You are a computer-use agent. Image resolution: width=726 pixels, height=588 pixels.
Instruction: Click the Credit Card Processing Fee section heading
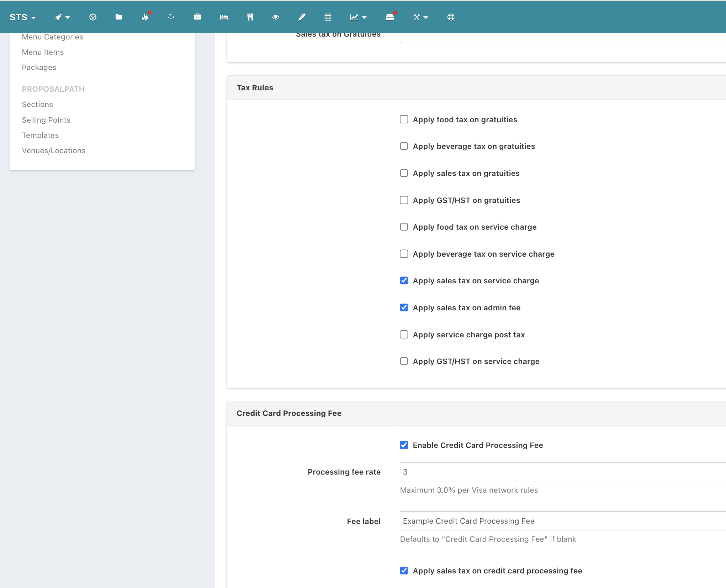(289, 413)
